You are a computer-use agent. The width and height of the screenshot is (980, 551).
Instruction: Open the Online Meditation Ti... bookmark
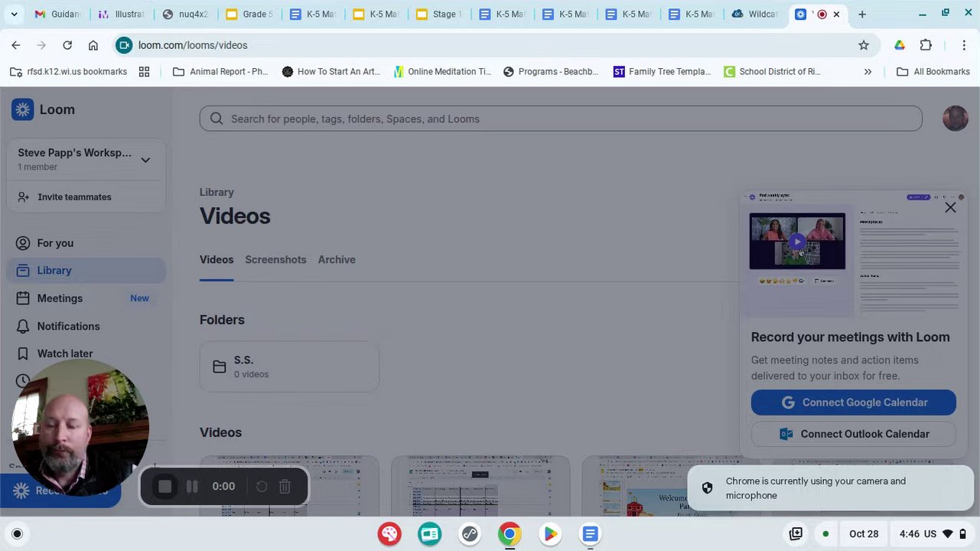442,72
